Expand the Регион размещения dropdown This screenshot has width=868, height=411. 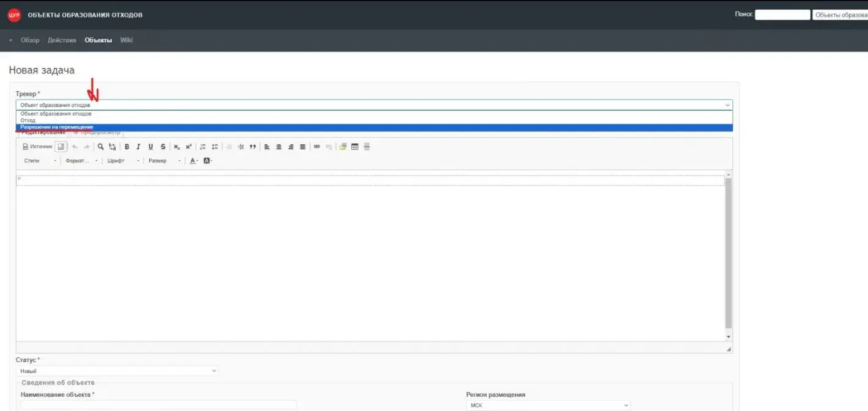[548, 405]
